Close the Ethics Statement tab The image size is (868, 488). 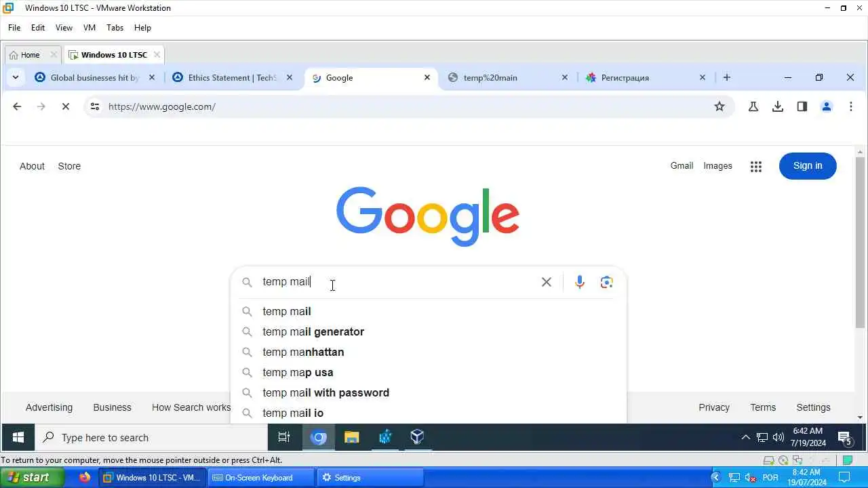290,77
